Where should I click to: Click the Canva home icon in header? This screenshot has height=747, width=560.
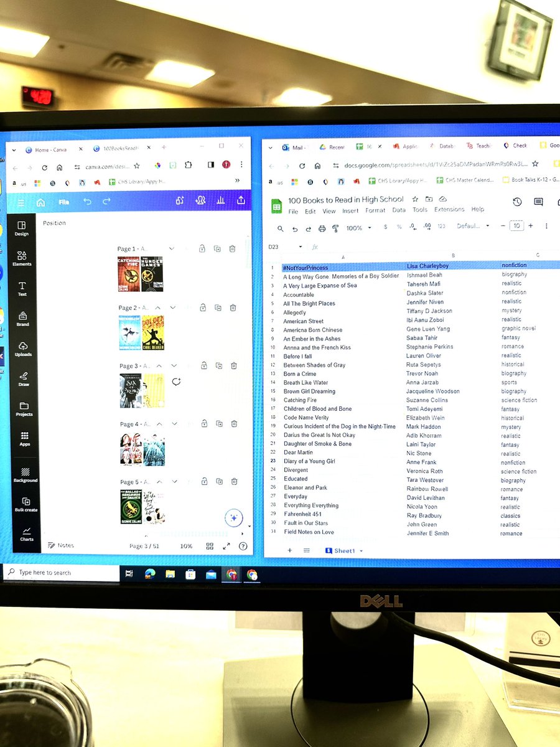coord(40,202)
